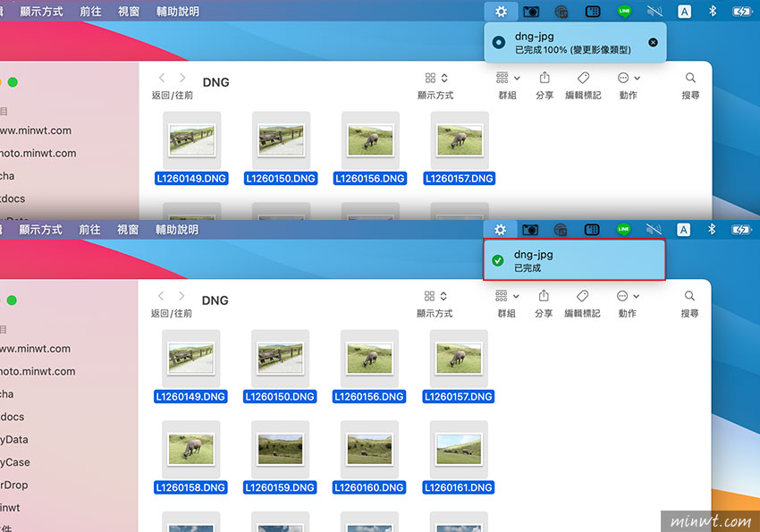Go back in the upper DNG Finder window
The width and height of the screenshot is (760, 532).
coord(162,78)
